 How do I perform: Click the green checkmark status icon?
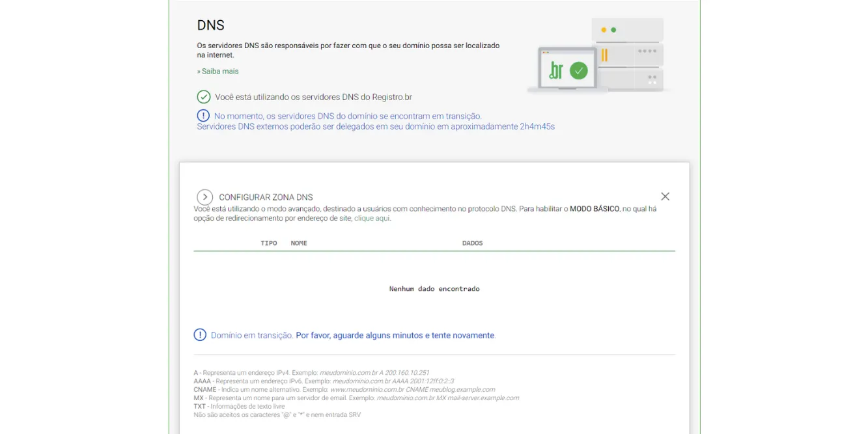(x=204, y=97)
